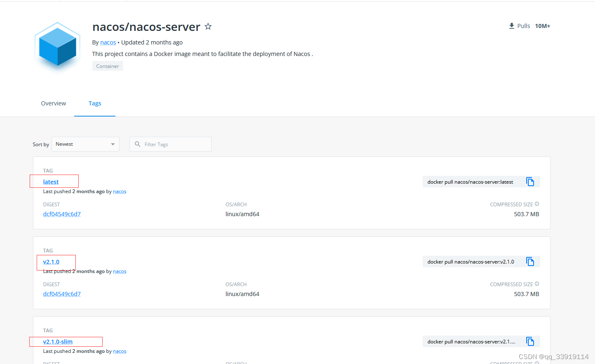Click the Container category badge

click(x=108, y=66)
